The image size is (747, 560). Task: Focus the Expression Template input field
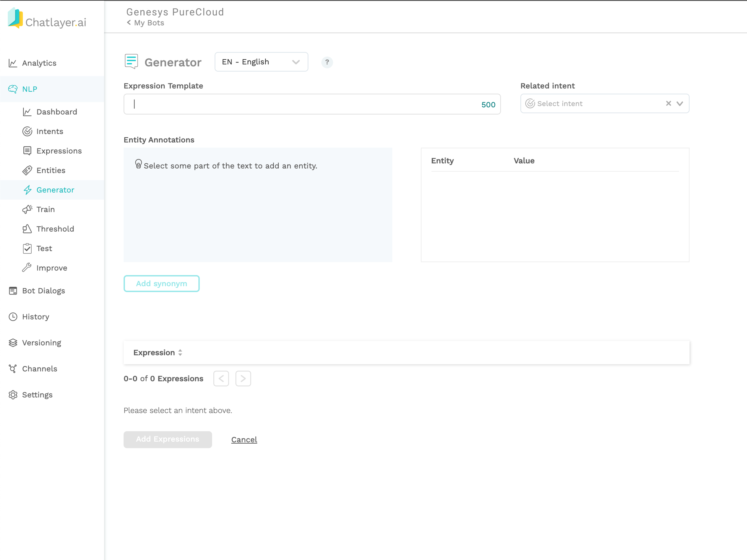coord(312,104)
